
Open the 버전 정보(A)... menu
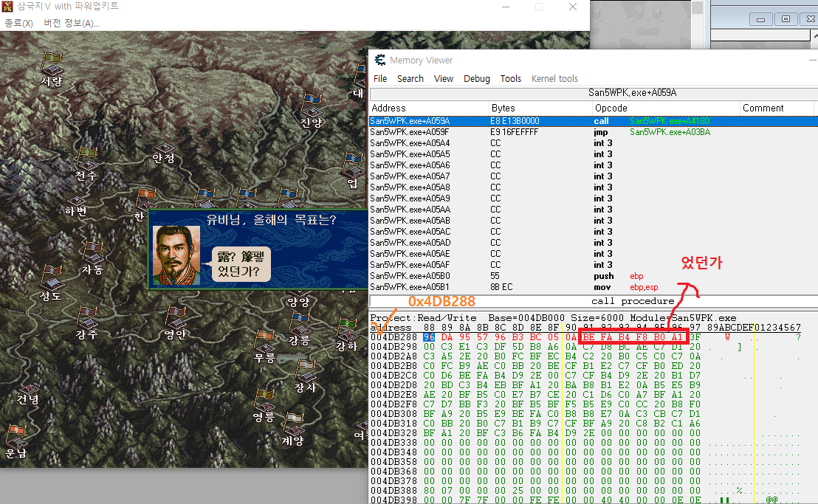point(72,23)
